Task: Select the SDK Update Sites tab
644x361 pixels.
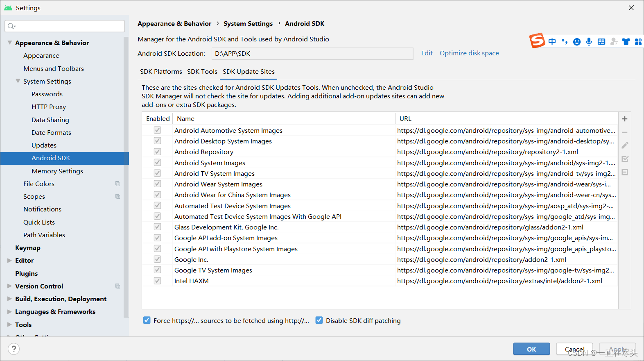Action: click(249, 72)
